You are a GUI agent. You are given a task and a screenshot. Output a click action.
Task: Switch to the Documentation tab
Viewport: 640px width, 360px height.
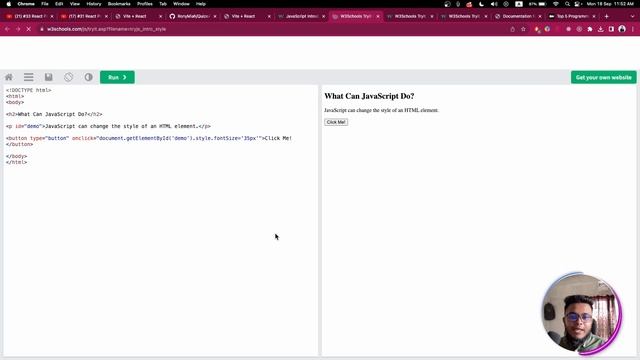click(x=517, y=16)
